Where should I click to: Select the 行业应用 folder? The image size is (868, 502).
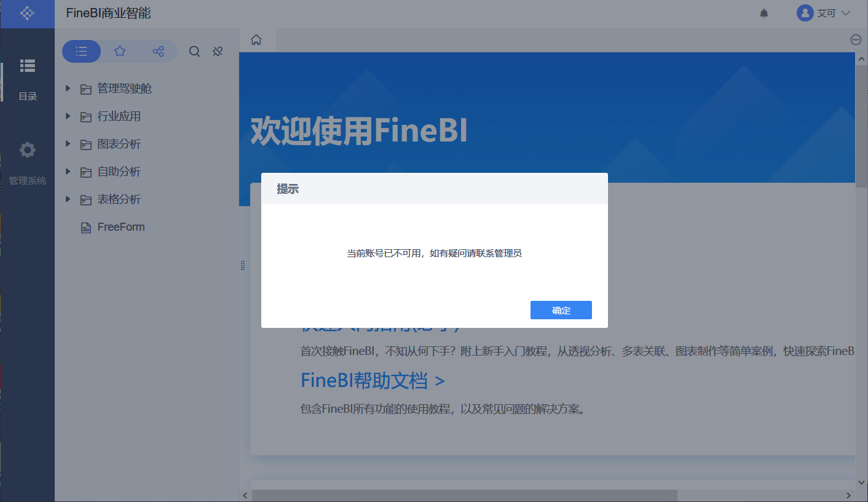point(119,116)
